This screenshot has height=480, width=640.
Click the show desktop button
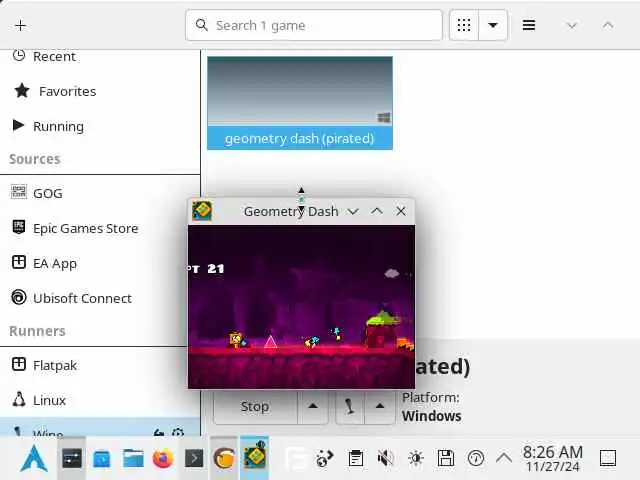608,458
